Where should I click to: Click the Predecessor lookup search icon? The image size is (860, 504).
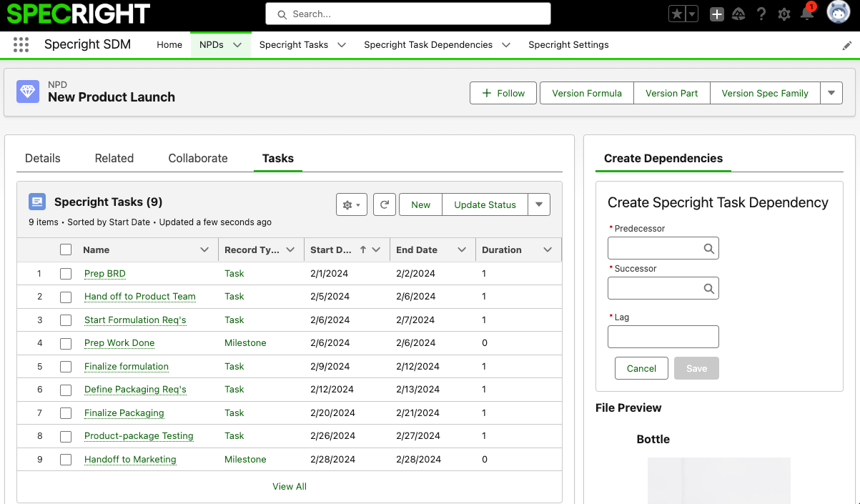[708, 249]
